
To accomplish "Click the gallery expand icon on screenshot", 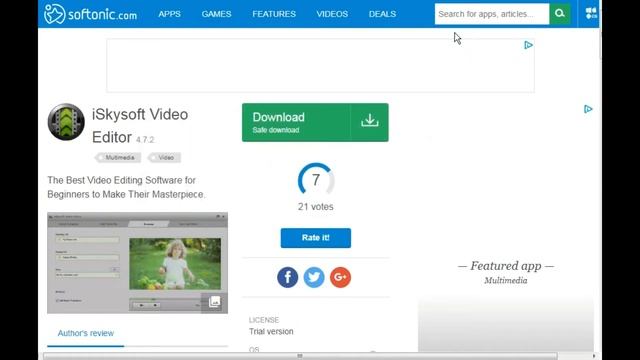I will [x=214, y=302].
